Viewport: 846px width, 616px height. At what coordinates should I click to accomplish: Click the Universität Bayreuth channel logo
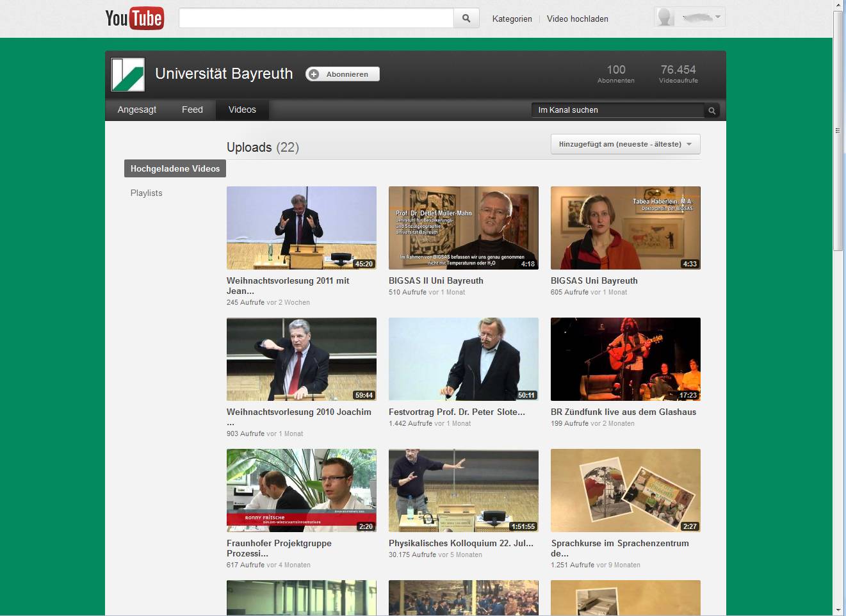[x=128, y=75]
